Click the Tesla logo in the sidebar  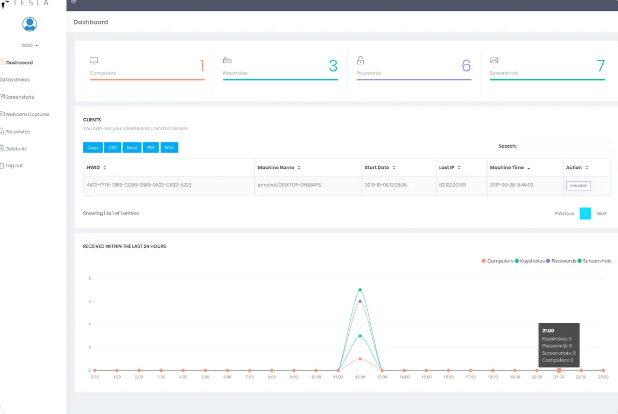point(29,4)
